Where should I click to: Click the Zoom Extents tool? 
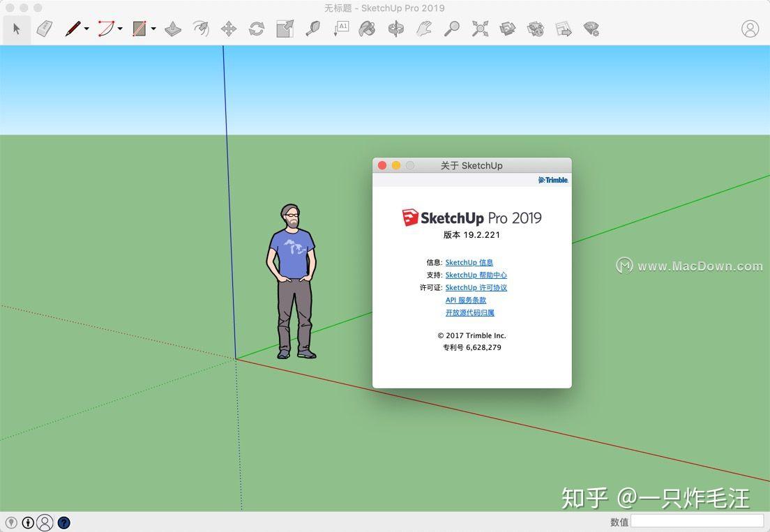tap(480, 29)
